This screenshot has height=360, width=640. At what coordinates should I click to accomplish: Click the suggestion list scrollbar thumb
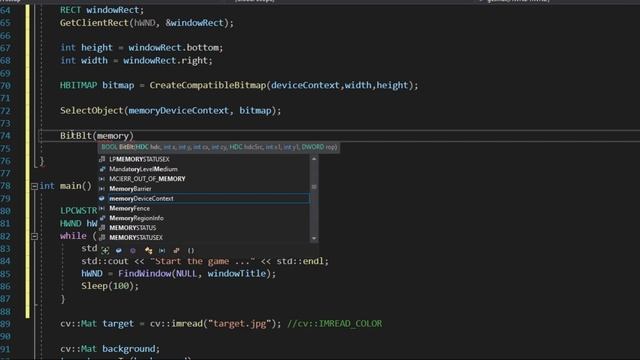point(314,187)
